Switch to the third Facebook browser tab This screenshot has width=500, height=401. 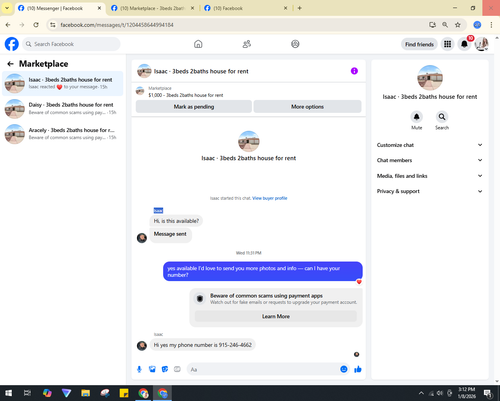click(245, 8)
